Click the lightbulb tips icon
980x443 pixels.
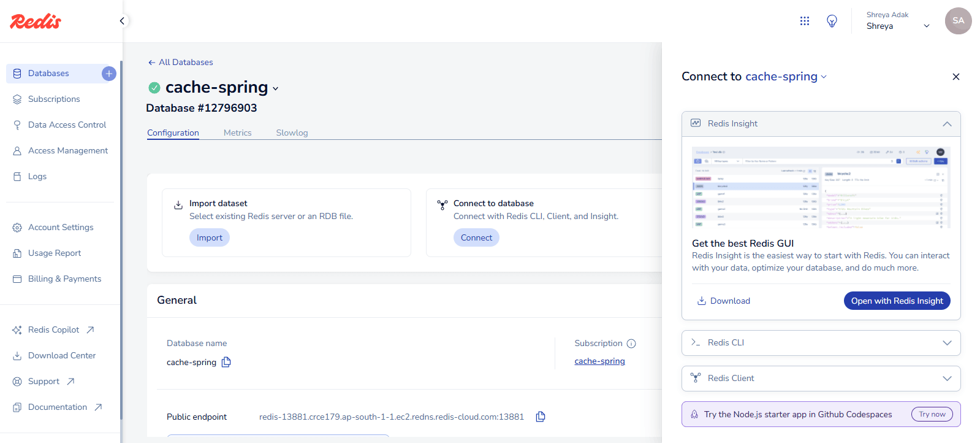tap(832, 21)
